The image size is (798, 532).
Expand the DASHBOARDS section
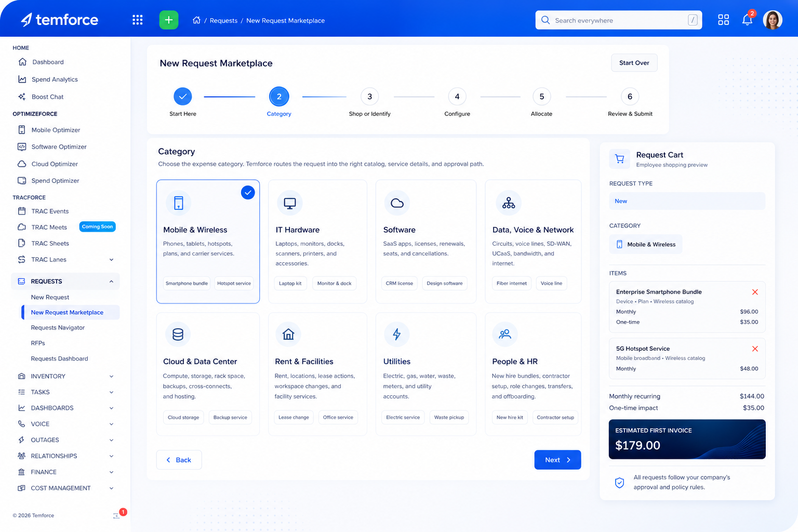coord(111,408)
